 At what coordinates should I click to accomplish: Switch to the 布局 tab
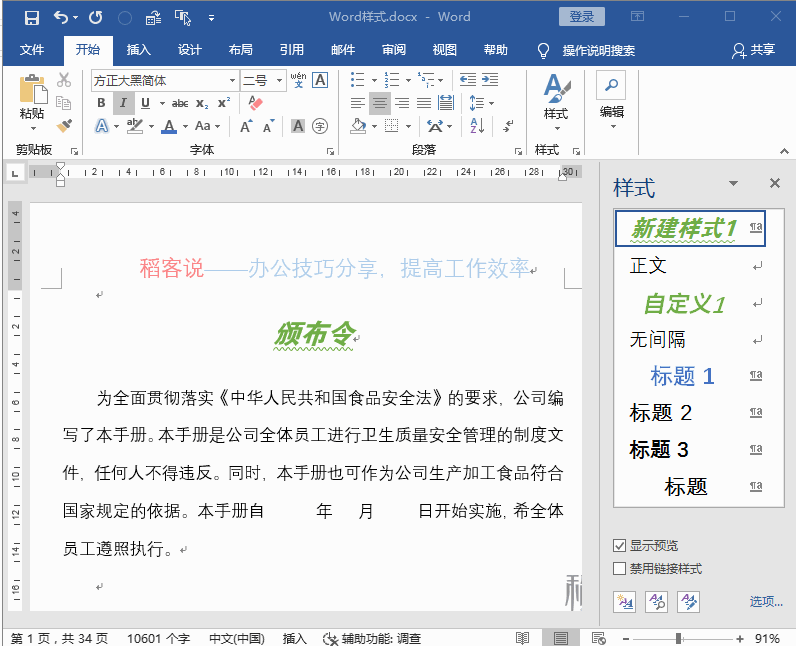coord(241,50)
